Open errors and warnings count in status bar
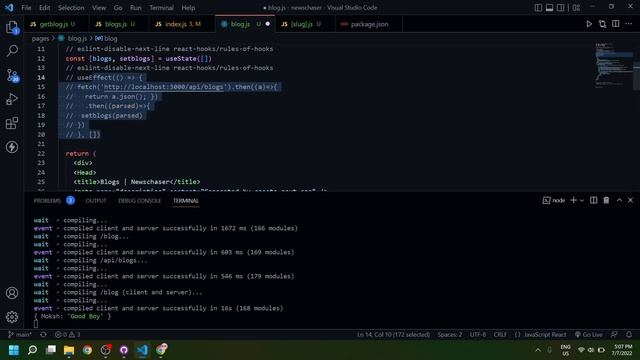The height and width of the screenshot is (360, 640). pos(67,335)
